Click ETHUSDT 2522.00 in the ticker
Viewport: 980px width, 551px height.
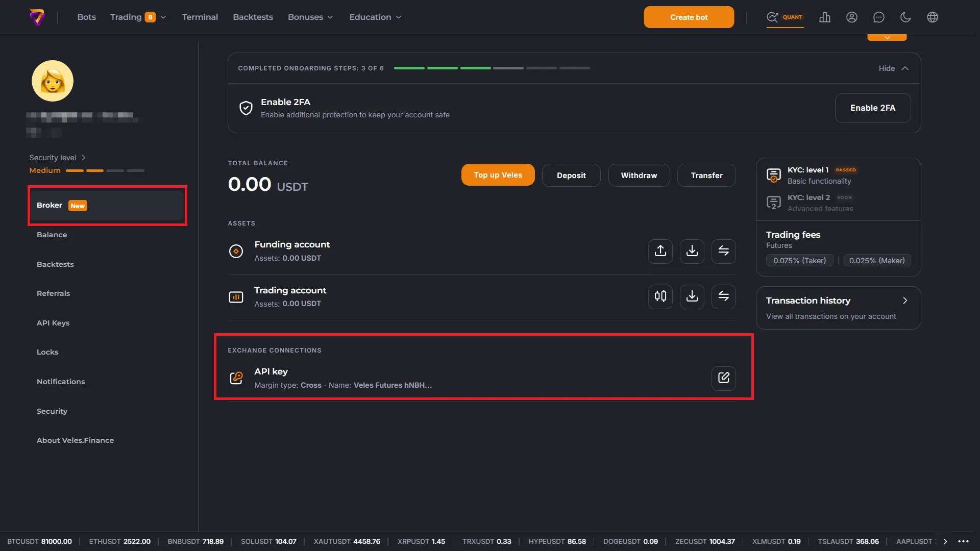click(119, 542)
